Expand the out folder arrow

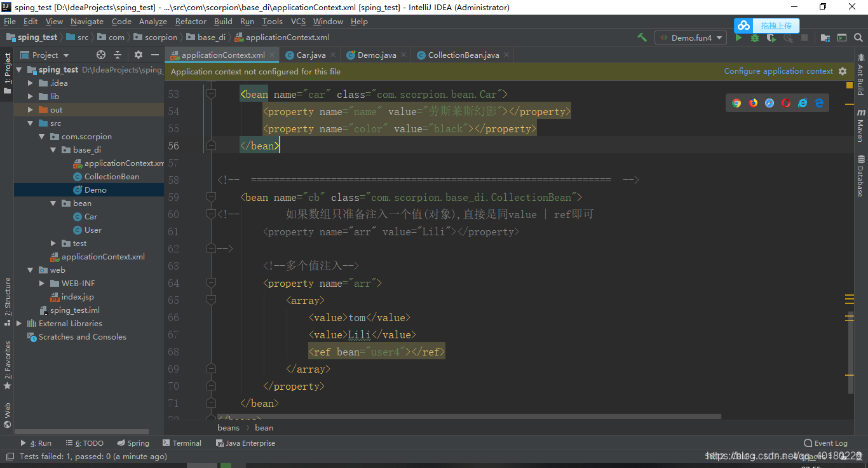(x=31, y=109)
